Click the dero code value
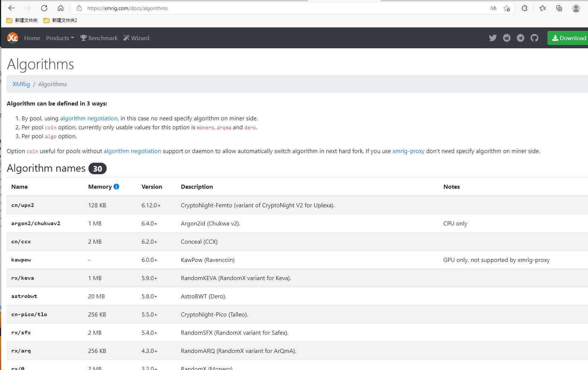The image size is (588, 370). (250, 127)
